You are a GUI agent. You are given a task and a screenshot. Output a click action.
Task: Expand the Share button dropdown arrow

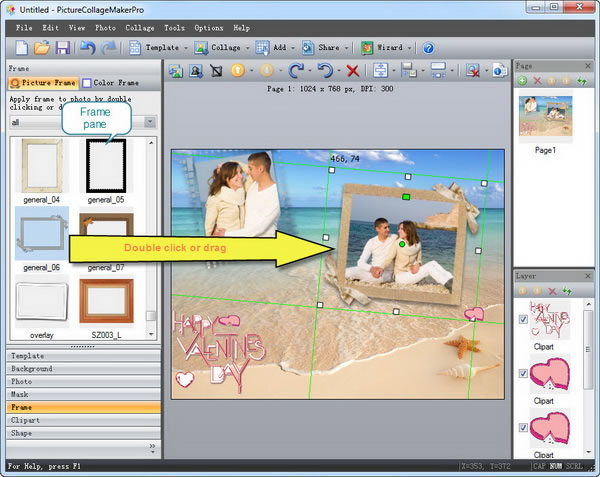click(x=346, y=48)
